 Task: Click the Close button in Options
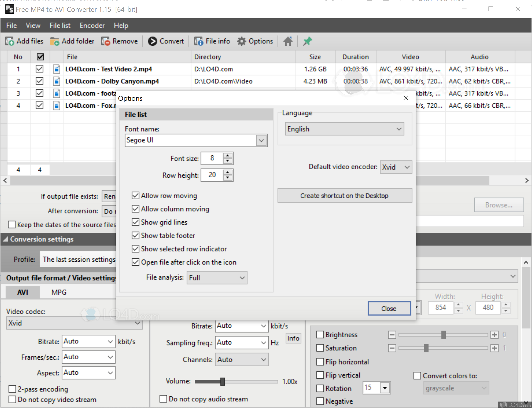[x=389, y=308]
